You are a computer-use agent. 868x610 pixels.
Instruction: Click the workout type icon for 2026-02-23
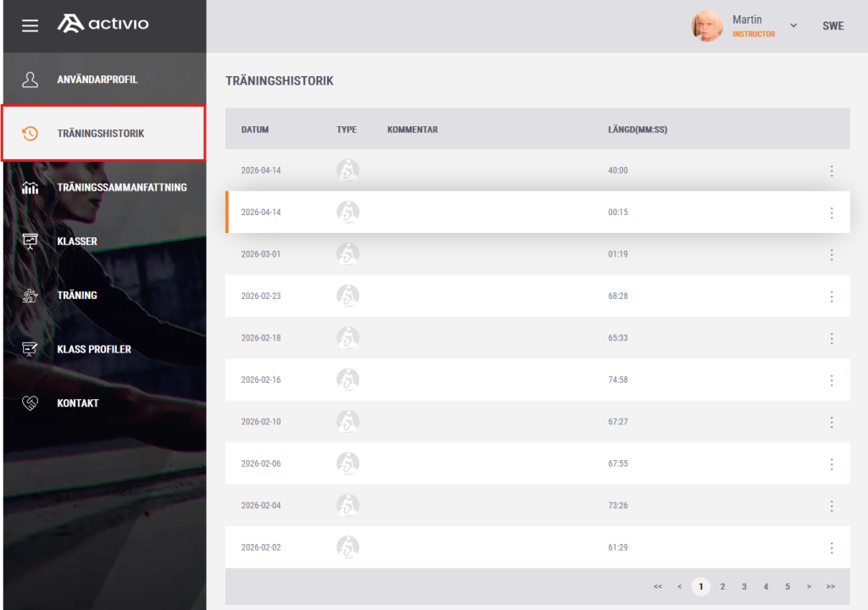(348, 297)
